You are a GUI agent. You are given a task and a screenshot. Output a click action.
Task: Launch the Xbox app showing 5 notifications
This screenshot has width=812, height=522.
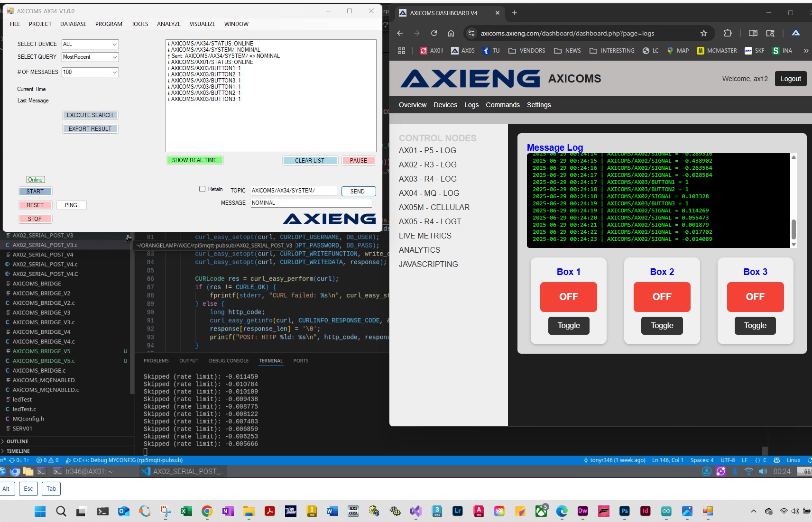point(541,511)
